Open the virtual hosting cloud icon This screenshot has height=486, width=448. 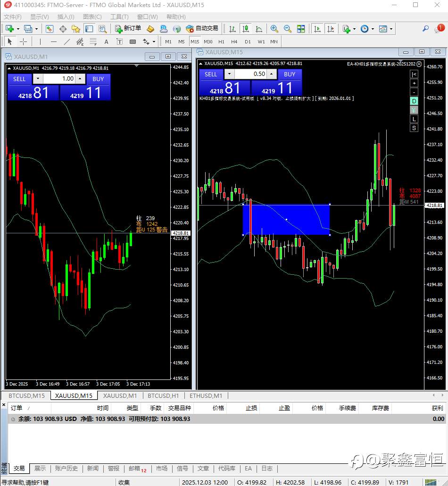163,29
